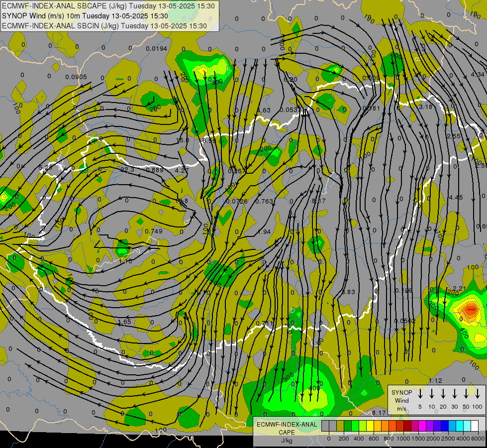Pick the hot pink swatch before 1500
Viewport: 487px width, 448px height.
[415, 426]
